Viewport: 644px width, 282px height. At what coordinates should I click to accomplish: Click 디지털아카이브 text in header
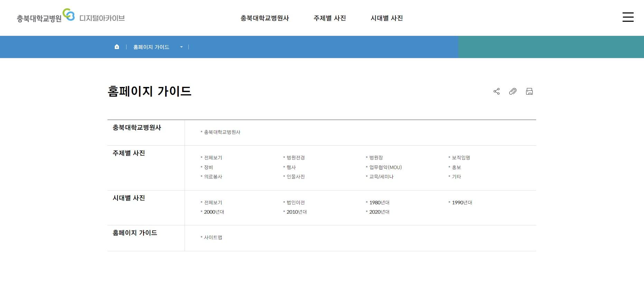point(102,18)
